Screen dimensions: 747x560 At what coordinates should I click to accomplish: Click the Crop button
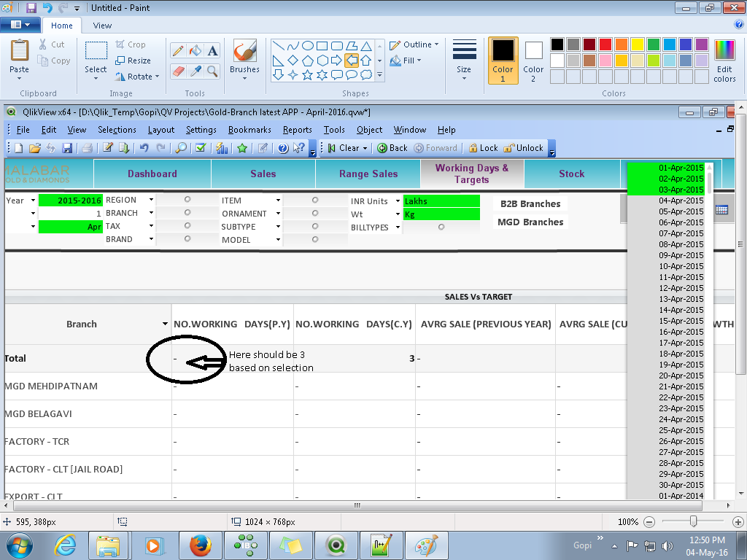(x=131, y=44)
